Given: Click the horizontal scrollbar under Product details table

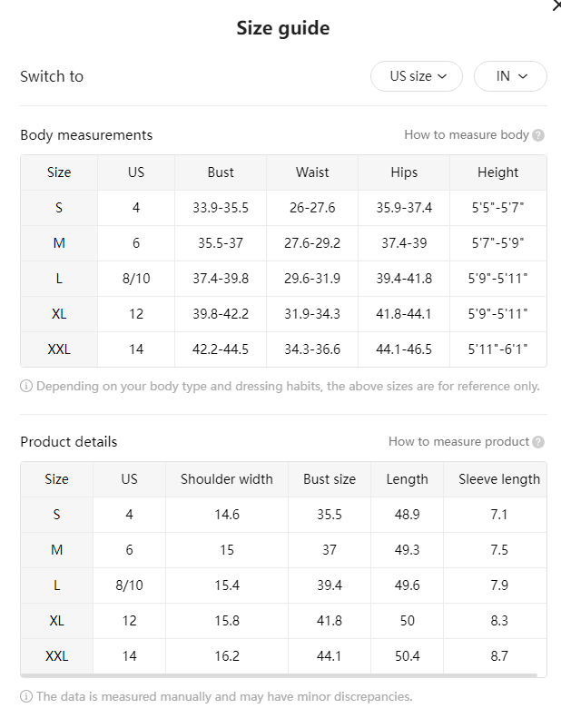Looking at the screenshot, I should [279, 675].
